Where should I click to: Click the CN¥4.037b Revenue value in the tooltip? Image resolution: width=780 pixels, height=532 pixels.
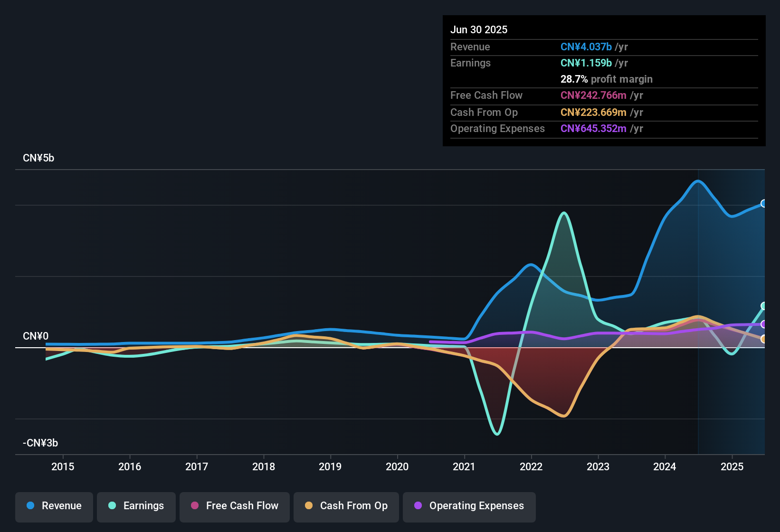pos(586,47)
